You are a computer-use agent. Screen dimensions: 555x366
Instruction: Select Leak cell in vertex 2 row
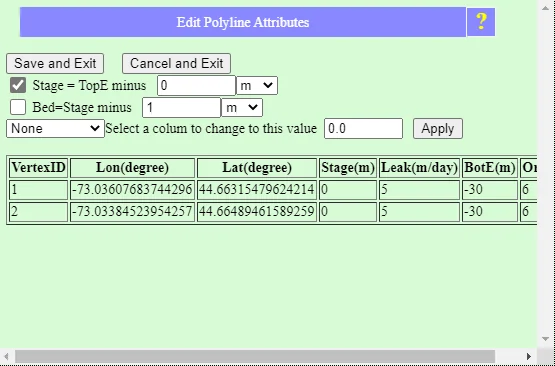(x=419, y=212)
